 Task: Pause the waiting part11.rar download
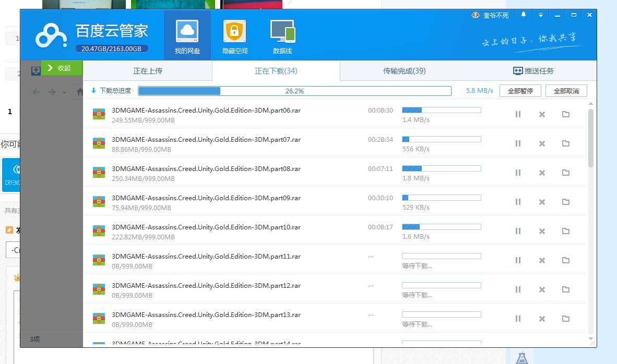click(x=518, y=260)
